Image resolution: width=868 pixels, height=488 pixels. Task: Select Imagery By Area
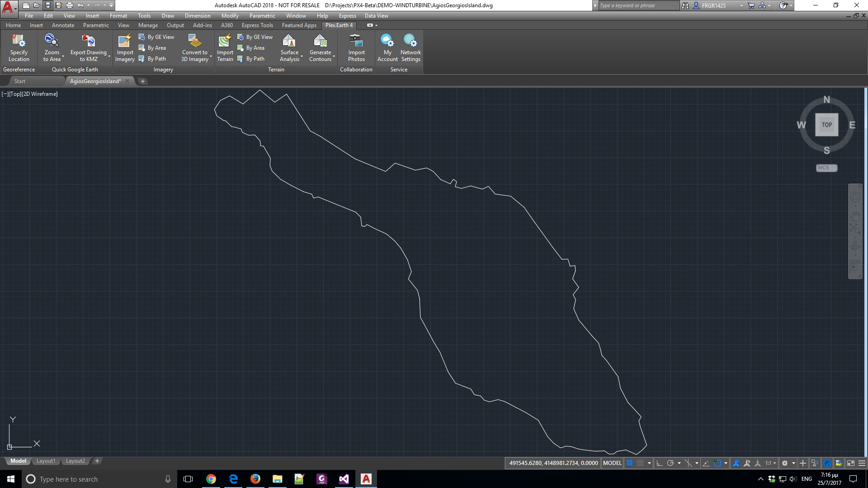coord(152,48)
